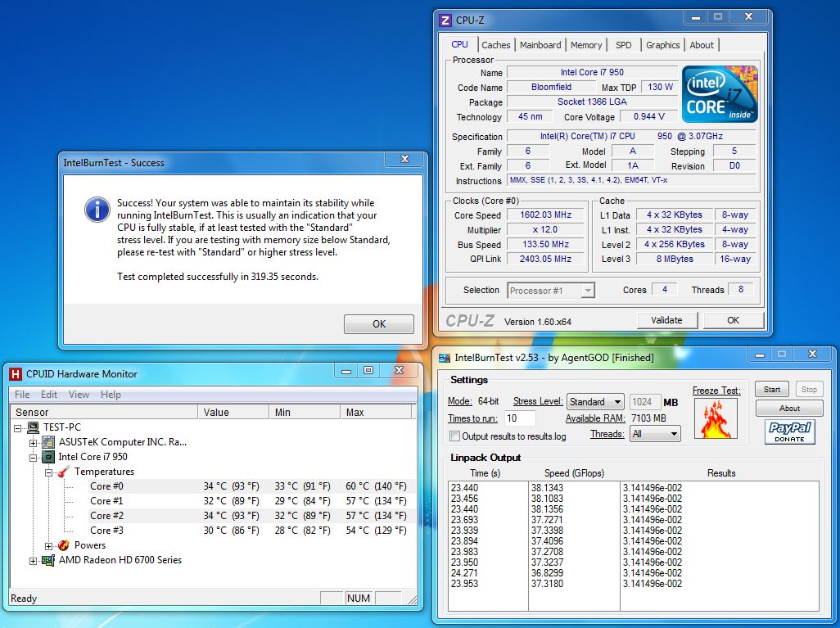
Task: Click the NUM status bar indicator
Action: [x=359, y=598]
